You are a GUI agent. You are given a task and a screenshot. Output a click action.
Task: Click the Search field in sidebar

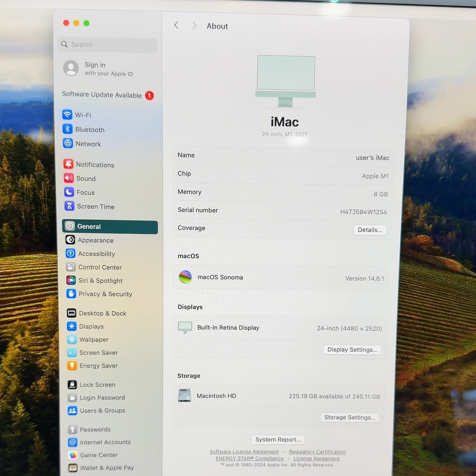108,45
